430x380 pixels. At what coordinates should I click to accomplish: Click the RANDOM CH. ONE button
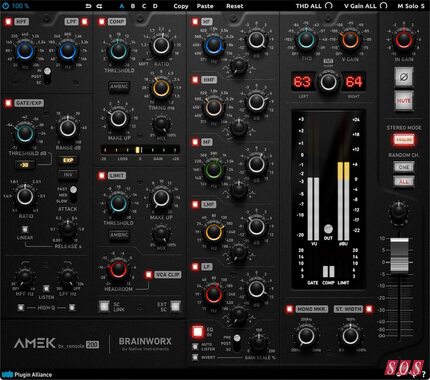pos(404,167)
